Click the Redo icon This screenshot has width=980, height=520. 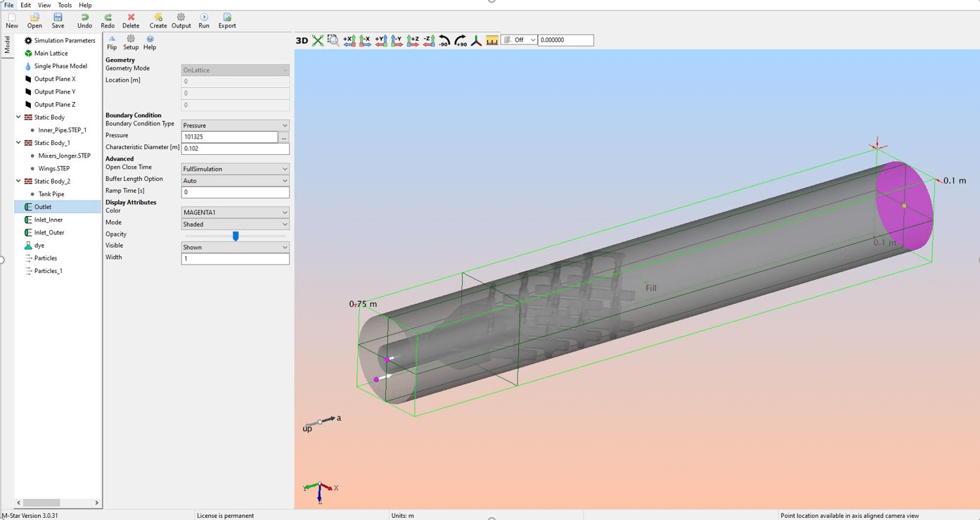(x=108, y=20)
